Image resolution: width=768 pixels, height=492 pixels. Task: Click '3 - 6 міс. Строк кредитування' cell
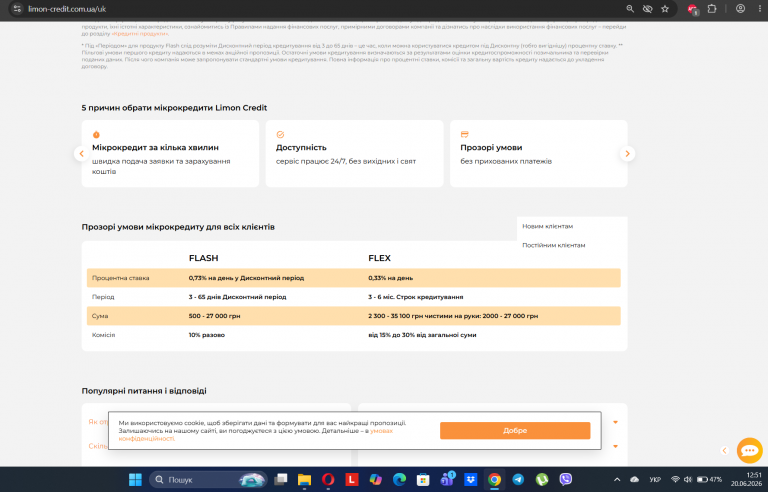point(415,297)
